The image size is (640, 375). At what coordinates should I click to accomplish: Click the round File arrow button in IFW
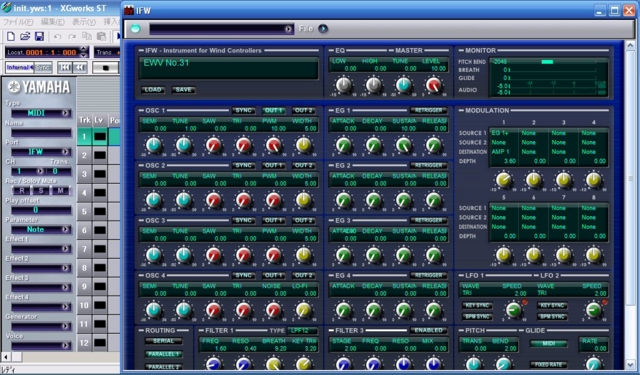(x=323, y=29)
